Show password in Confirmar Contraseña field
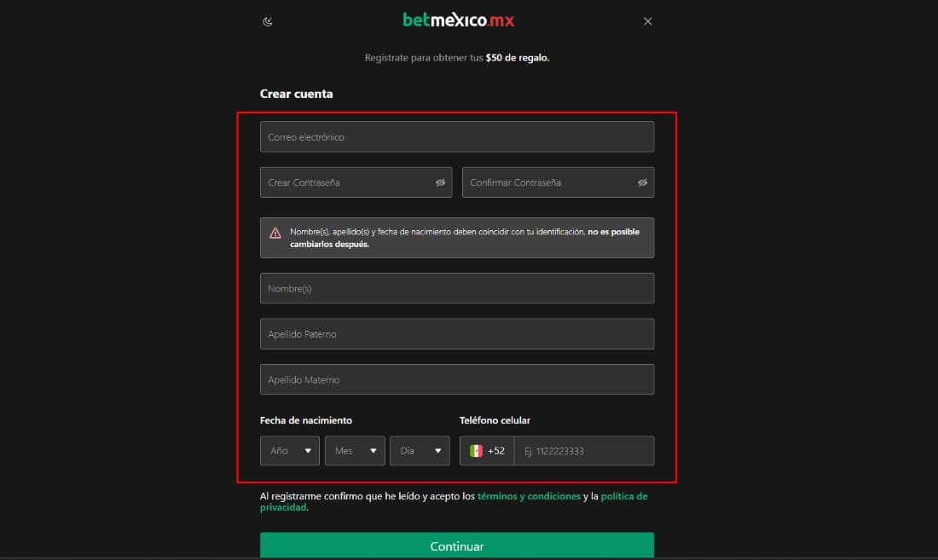The height and width of the screenshot is (560, 938). (642, 183)
